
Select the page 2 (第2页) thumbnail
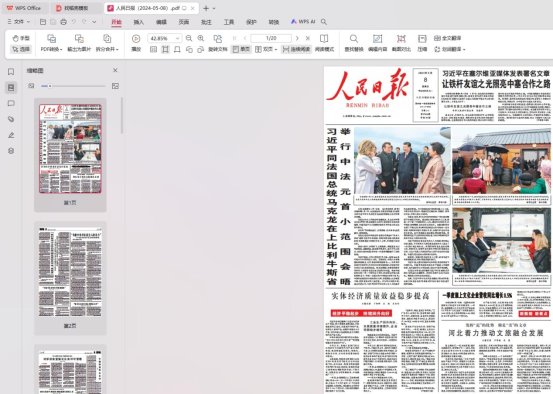[70, 278]
